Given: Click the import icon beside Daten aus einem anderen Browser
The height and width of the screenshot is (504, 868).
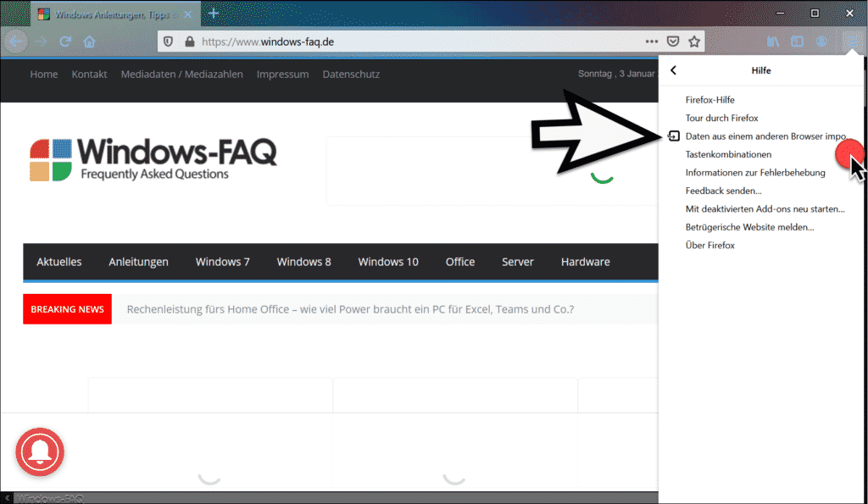Looking at the screenshot, I should 674,136.
